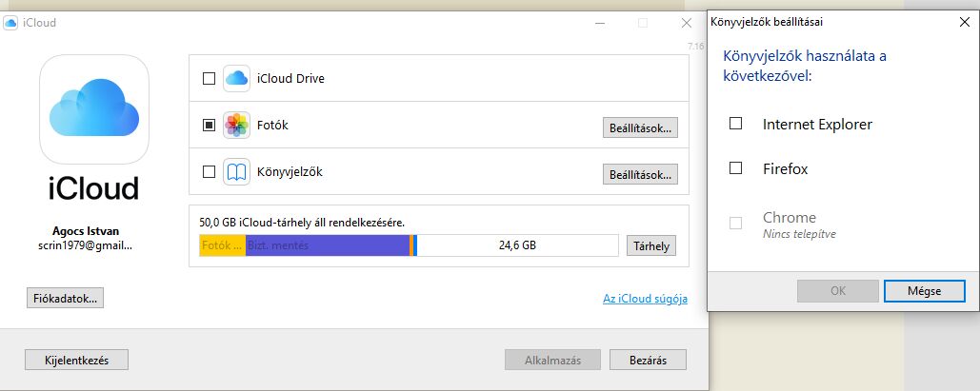The height and width of the screenshot is (391, 980).
Task: Click the large iCloud cloud logo
Action: pyautogui.click(x=94, y=109)
